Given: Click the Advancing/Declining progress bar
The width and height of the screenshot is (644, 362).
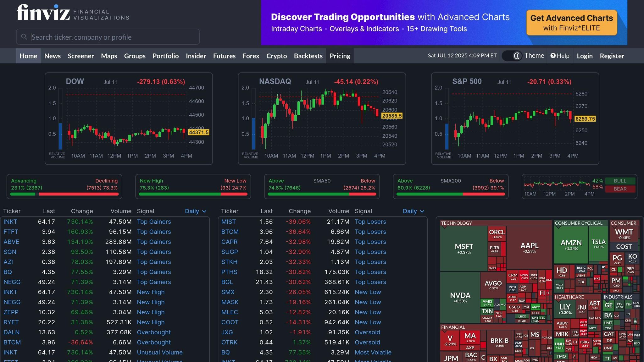Looking at the screenshot, I should (64, 194).
